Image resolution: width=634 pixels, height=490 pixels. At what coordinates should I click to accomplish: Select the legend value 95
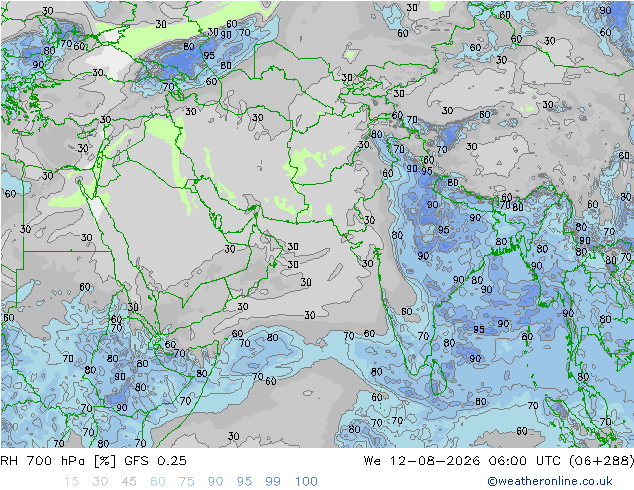click(244, 482)
